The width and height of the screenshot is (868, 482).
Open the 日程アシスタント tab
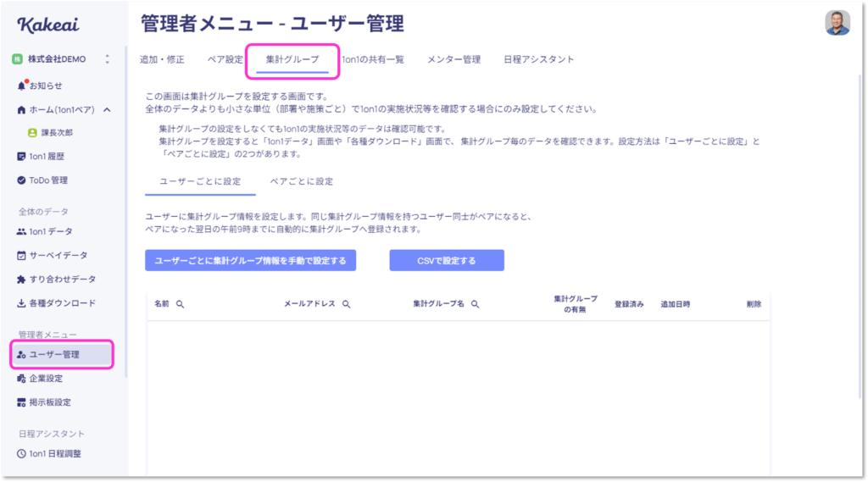(538, 60)
